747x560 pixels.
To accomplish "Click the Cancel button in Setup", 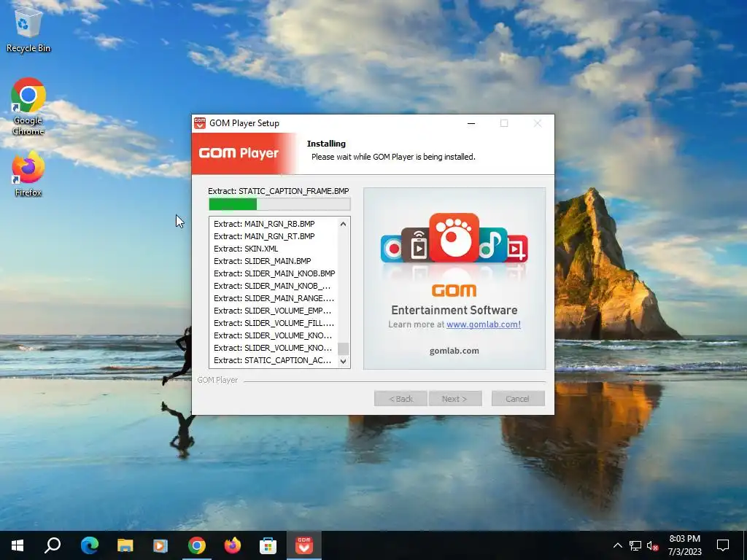I will [518, 399].
